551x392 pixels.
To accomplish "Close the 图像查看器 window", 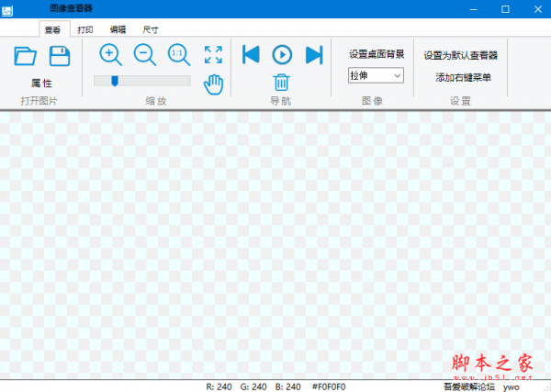I will (537, 9).
